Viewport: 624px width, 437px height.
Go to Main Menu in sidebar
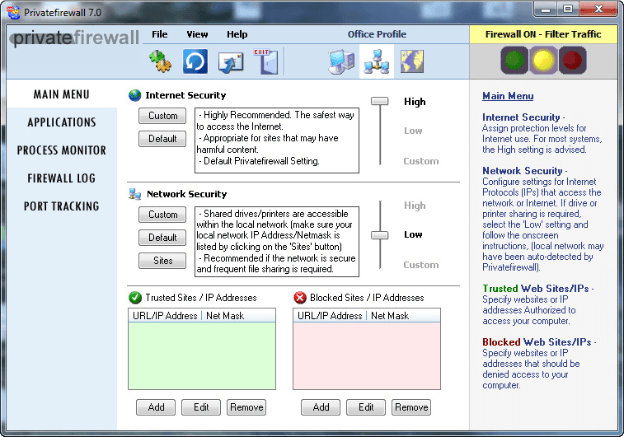click(61, 94)
